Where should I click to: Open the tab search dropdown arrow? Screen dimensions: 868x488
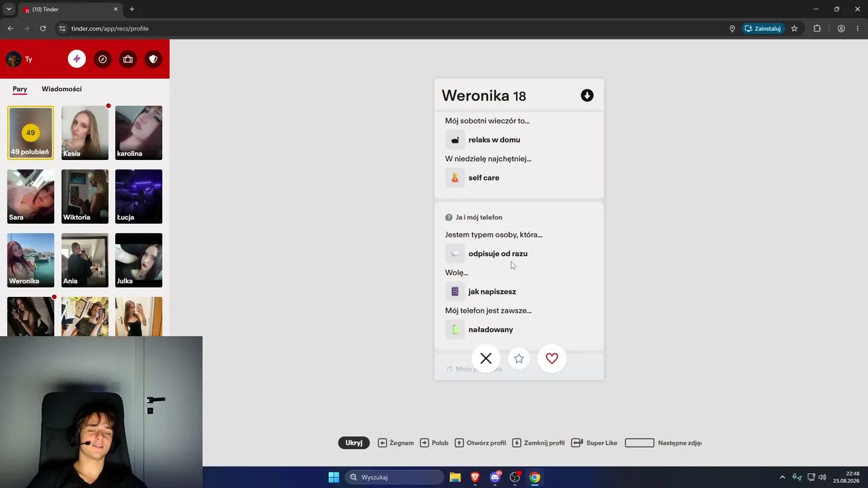[9, 9]
